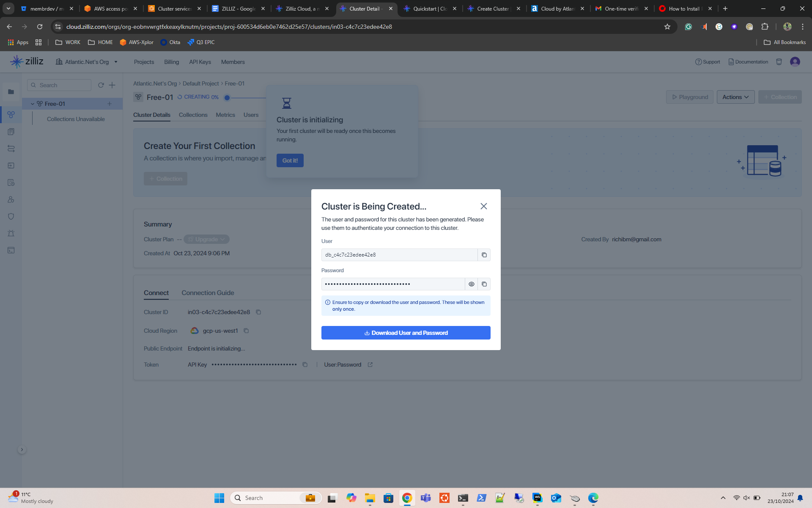This screenshot has width=812, height=508.
Task: Close the Cluster is Being Created dialog
Action: click(x=483, y=206)
